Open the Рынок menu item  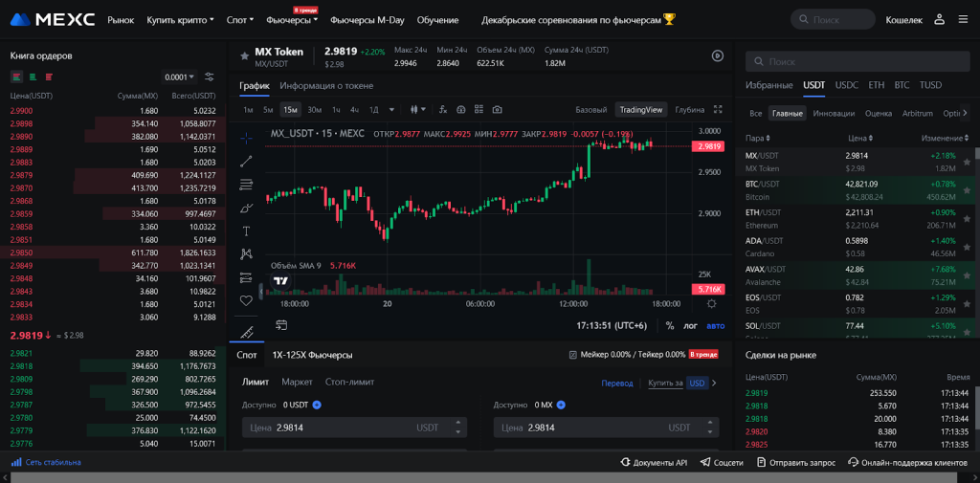tap(121, 20)
